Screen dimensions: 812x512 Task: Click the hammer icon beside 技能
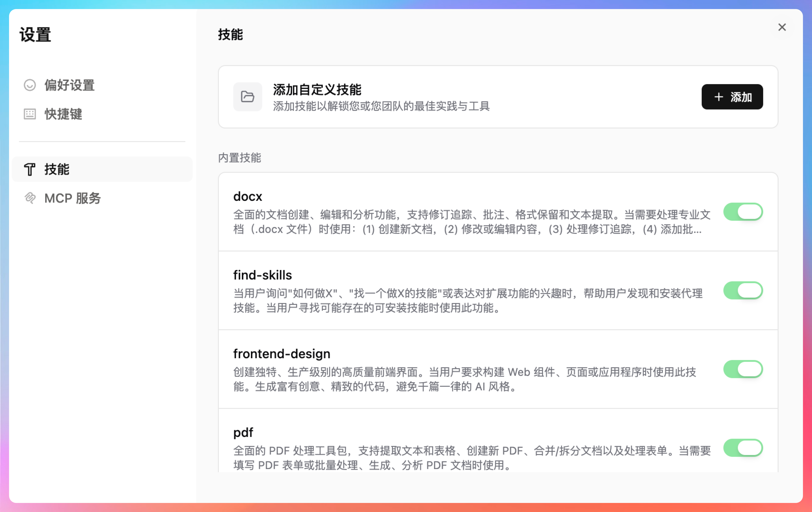click(x=30, y=169)
